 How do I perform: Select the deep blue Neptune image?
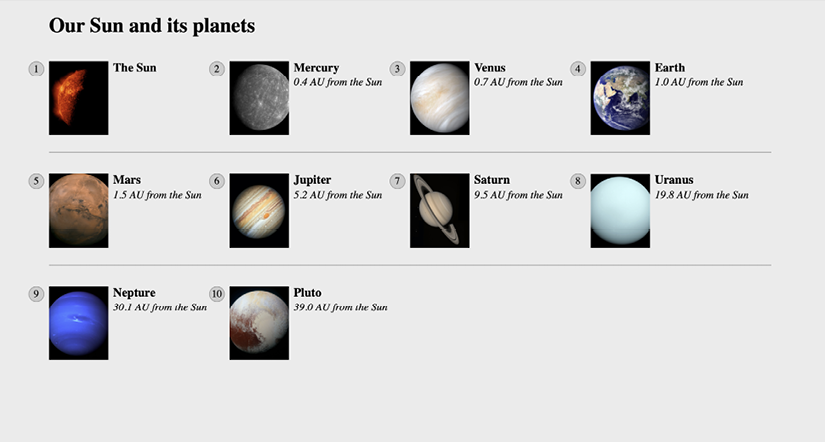(x=78, y=323)
